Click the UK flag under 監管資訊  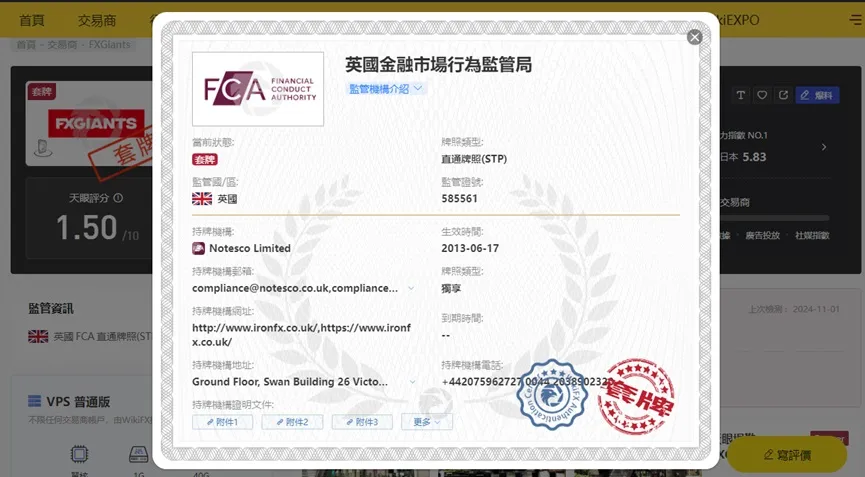click(x=38, y=336)
